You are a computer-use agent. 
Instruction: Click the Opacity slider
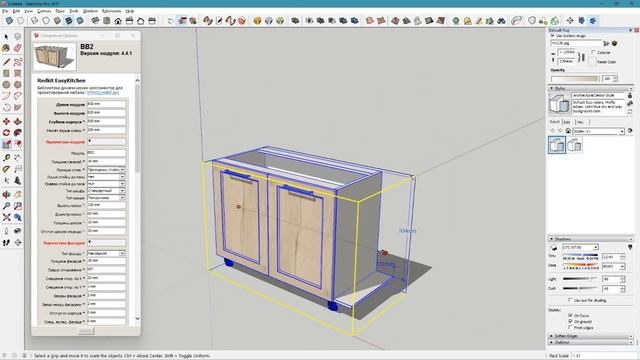(x=575, y=79)
